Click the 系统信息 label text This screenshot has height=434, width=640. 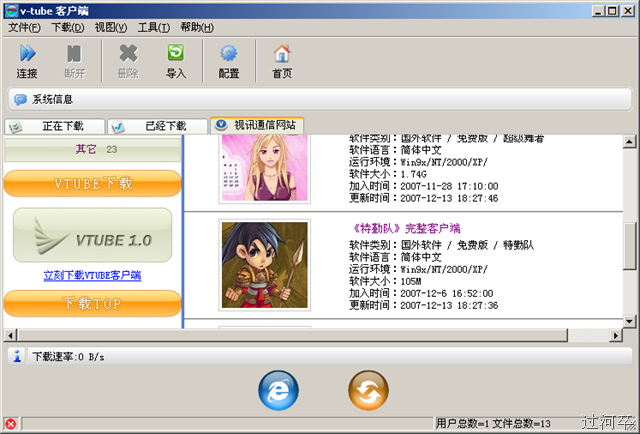coord(53,99)
